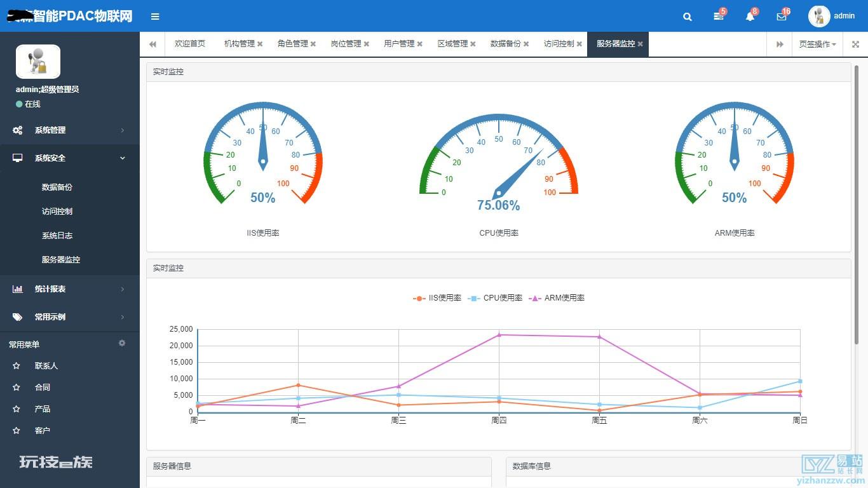Viewport: 868px width, 488px height.
Task: Click the 系统安全 monitor icon in sidebar
Action: click(18, 158)
